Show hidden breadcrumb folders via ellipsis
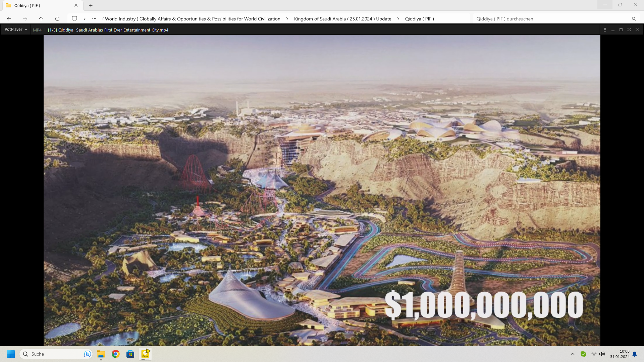 (94, 19)
